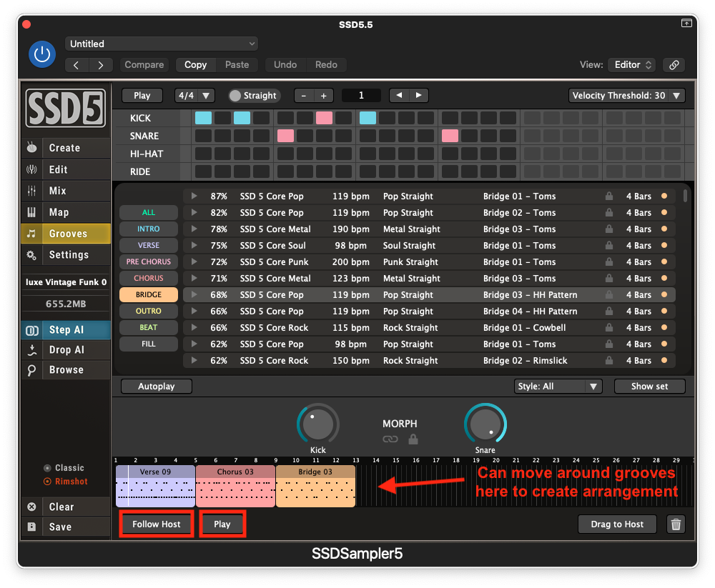Viewport: 715px width, 588px height.
Task: Click the bar number field showing 1
Action: coord(361,95)
